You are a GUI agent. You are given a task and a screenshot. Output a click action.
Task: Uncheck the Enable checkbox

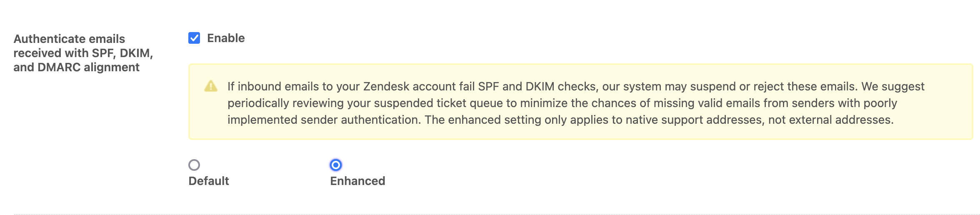(194, 38)
